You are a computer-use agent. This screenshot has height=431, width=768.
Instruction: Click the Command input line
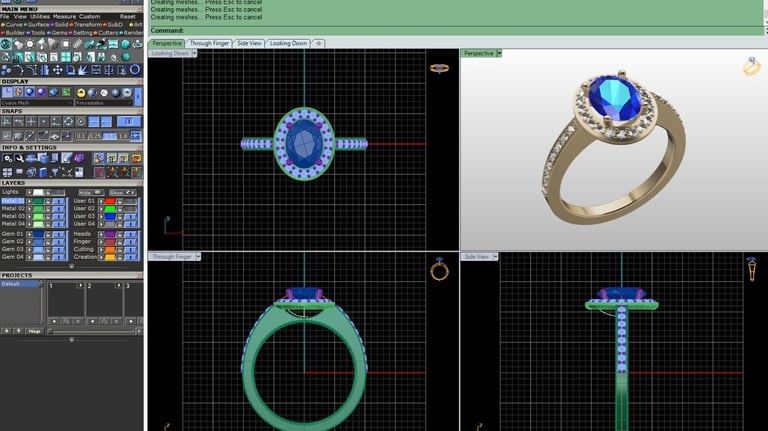456,30
